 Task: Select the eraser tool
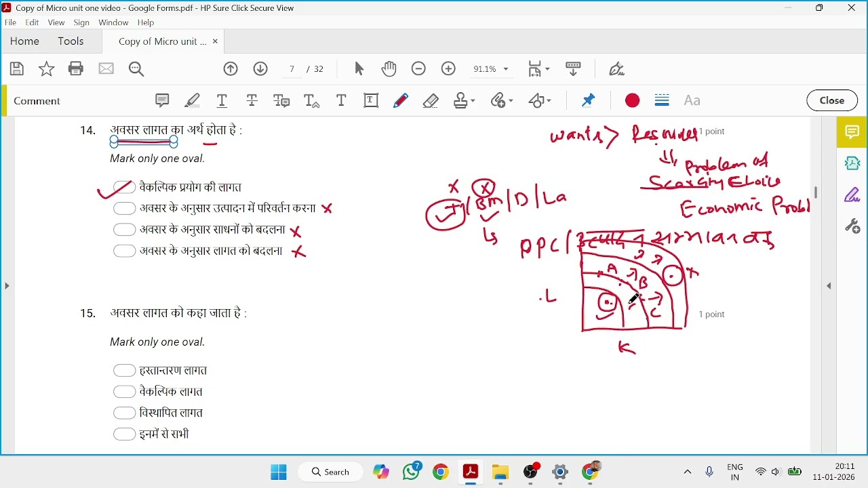click(431, 101)
